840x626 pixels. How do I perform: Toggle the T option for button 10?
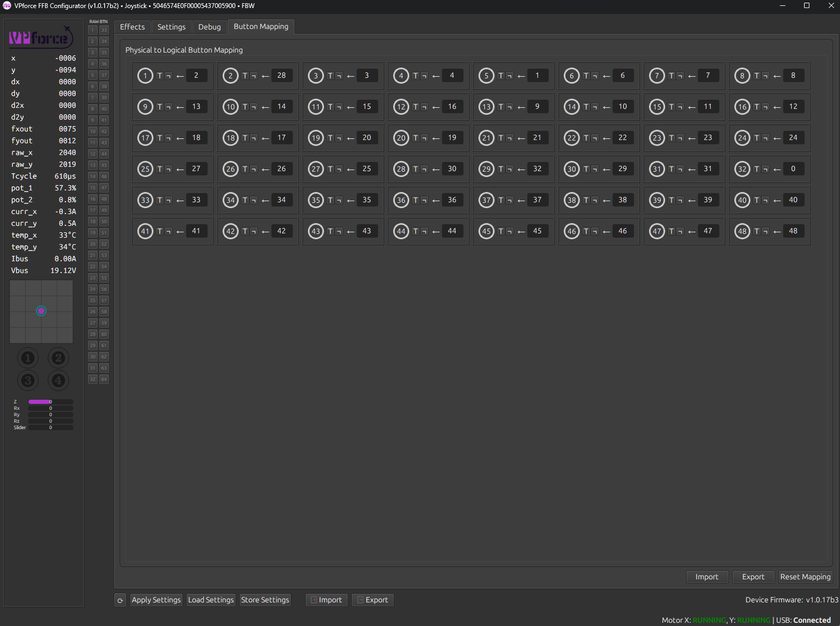click(x=245, y=107)
